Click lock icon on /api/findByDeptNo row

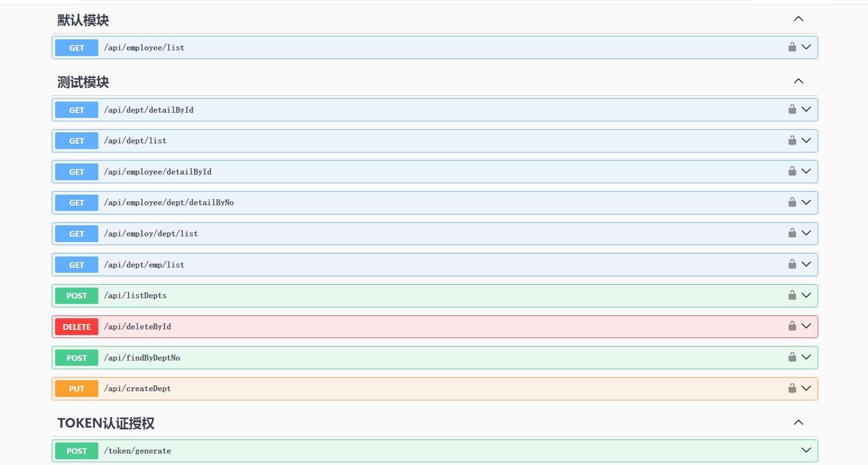792,357
